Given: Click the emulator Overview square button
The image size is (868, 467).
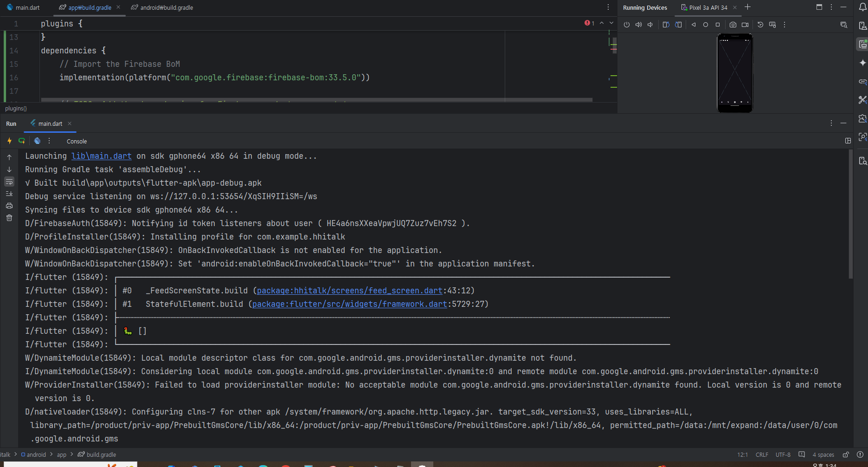Looking at the screenshot, I should (x=718, y=25).
